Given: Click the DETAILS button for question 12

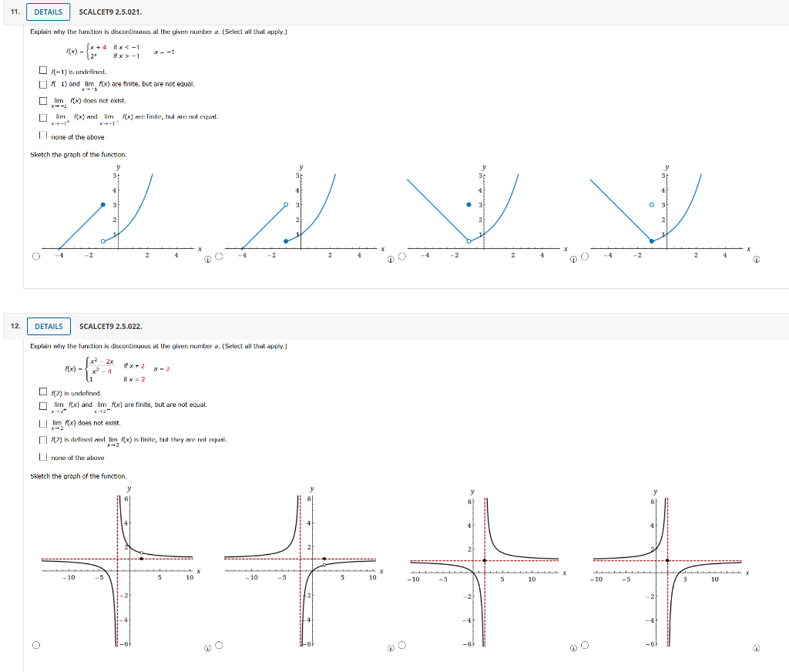Looking at the screenshot, I should click(48, 326).
